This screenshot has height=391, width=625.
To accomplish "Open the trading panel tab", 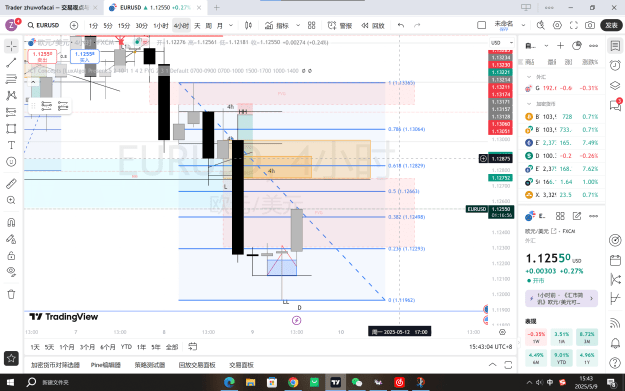I will pyautogui.click(x=241, y=365).
